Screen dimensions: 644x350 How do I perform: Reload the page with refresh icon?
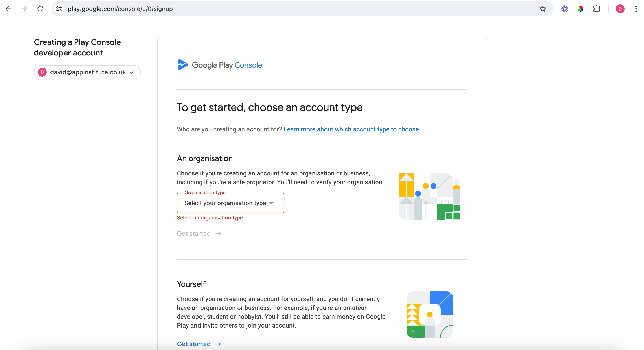(x=40, y=9)
